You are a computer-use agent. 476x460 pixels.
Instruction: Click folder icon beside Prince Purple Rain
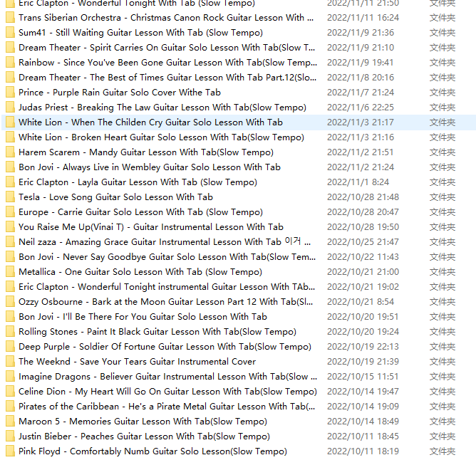(x=10, y=93)
